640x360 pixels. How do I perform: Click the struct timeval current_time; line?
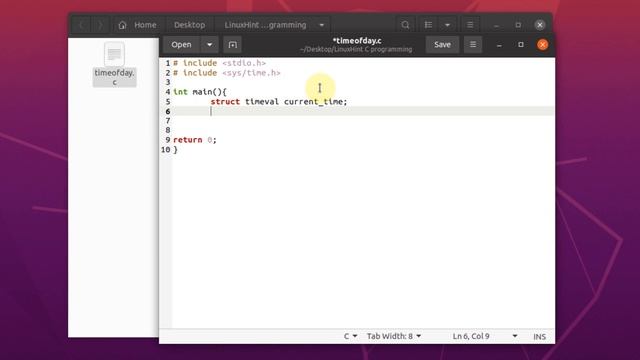tap(279, 102)
